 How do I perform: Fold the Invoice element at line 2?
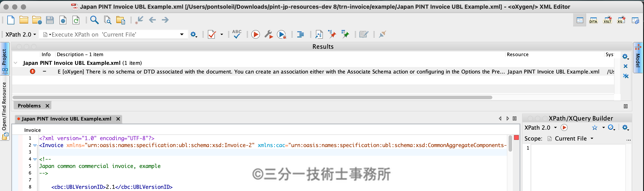pyautogui.click(x=35, y=145)
